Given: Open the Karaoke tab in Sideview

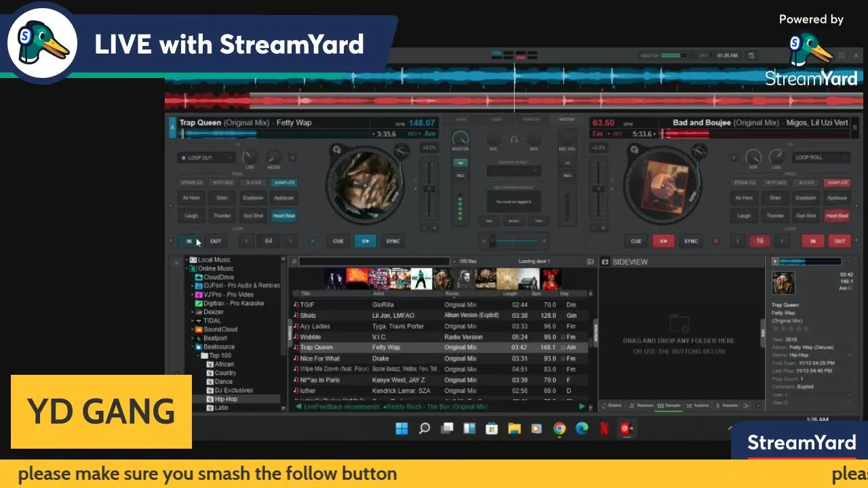Looking at the screenshot, I should click(726, 405).
